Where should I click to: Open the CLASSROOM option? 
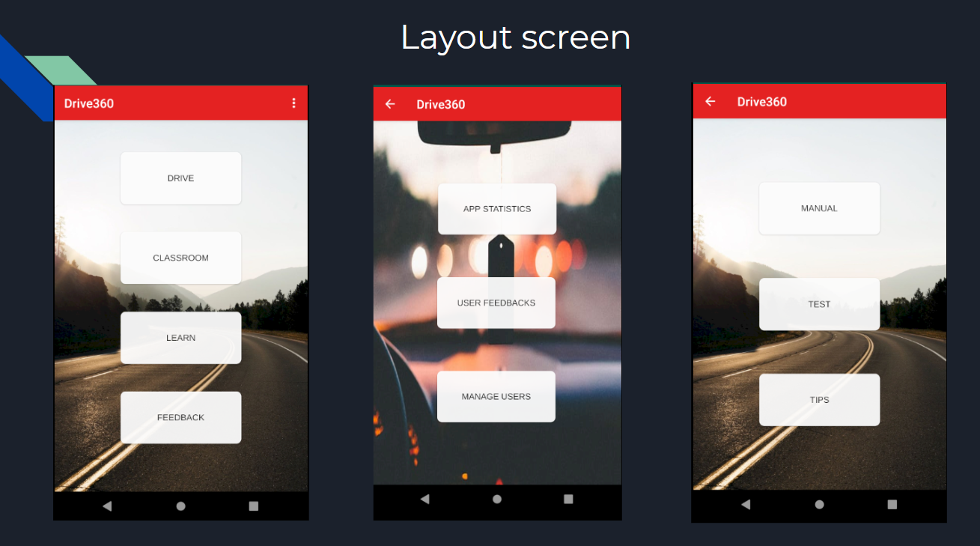coord(180,258)
